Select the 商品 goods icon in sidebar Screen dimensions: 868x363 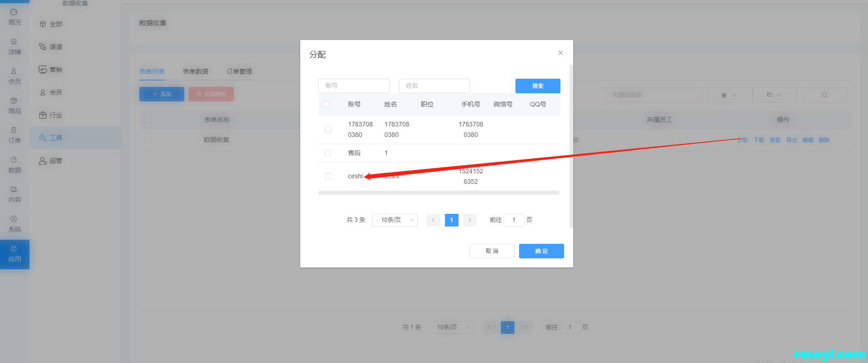coord(14,101)
